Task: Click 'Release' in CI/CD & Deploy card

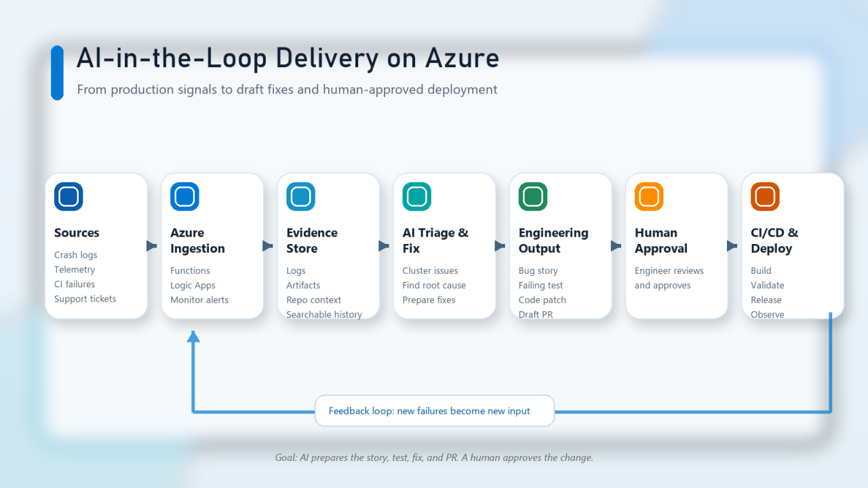Action: coord(766,300)
